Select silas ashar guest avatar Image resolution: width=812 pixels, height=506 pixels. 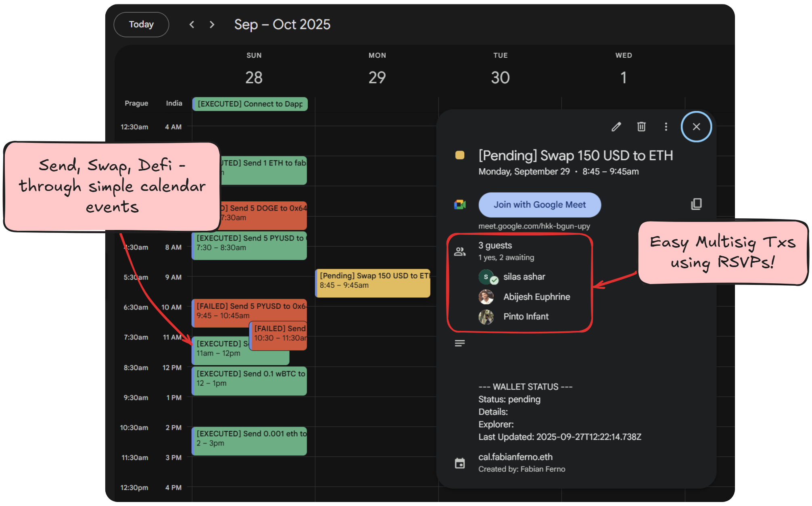coord(486,277)
